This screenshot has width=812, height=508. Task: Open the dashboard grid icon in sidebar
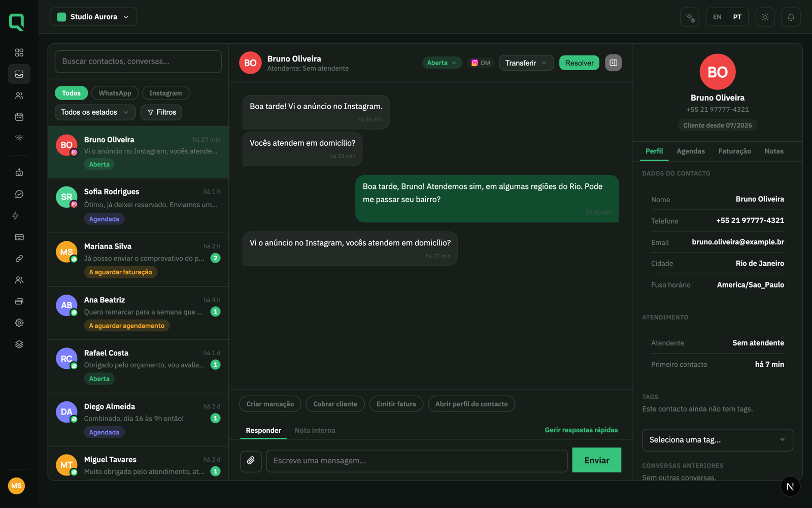(19, 53)
